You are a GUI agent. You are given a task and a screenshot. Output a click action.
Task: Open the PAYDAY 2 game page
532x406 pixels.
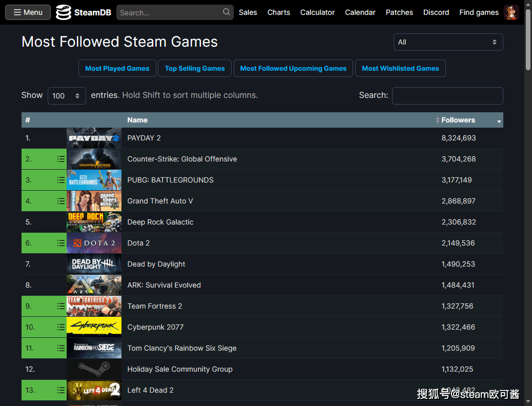tap(144, 137)
